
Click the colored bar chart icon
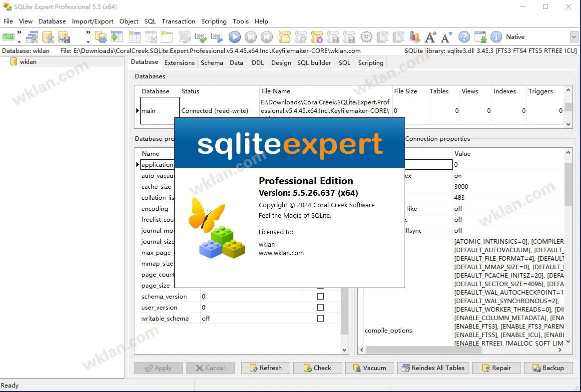coord(414,36)
